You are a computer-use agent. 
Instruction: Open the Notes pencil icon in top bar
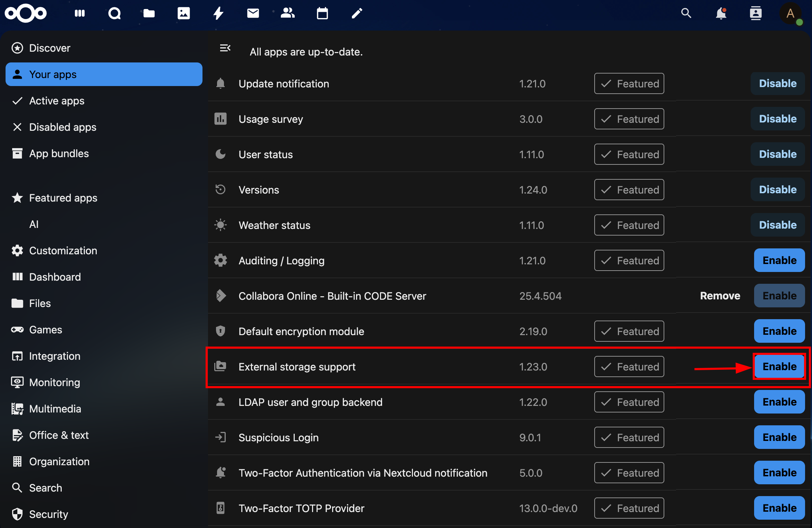[357, 14]
